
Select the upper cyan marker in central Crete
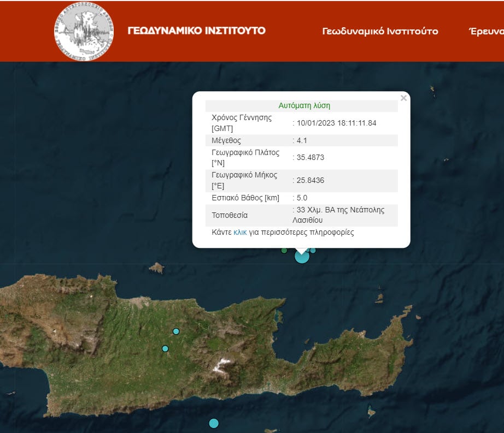176,331
